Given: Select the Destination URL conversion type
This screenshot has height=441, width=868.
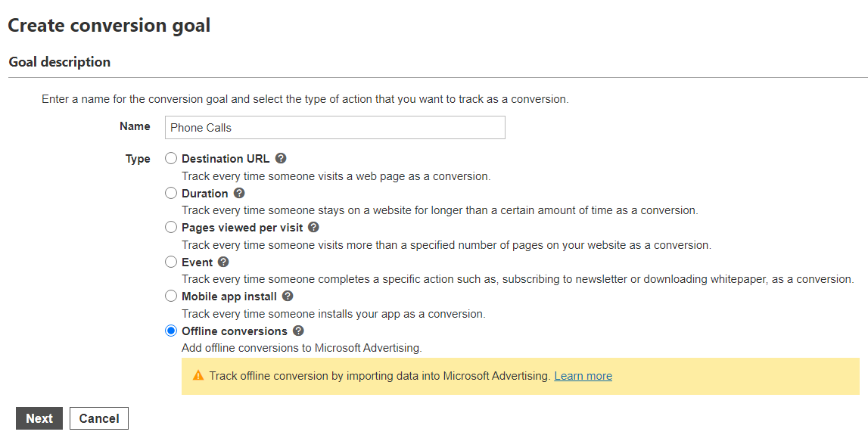Looking at the screenshot, I should click(x=170, y=158).
